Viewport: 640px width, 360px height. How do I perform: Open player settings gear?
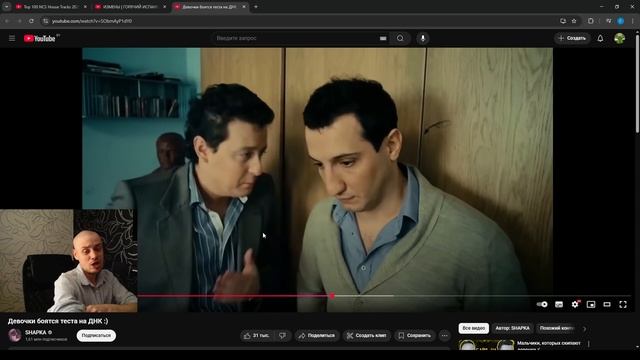pos(575,304)
